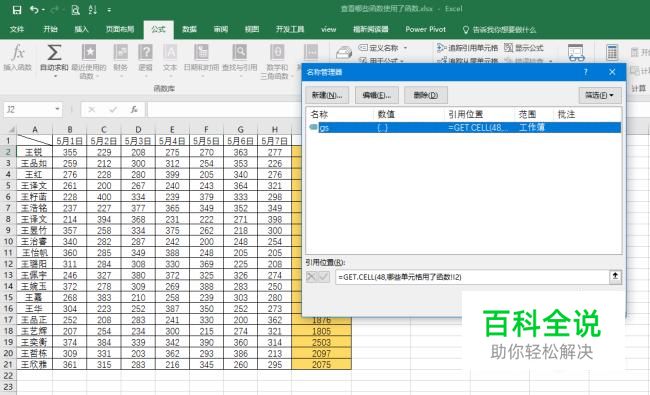Open the Lookup & Reference functions icon
Screen dimensions: 650x395
pyautogui.click(x=240, y=53)
